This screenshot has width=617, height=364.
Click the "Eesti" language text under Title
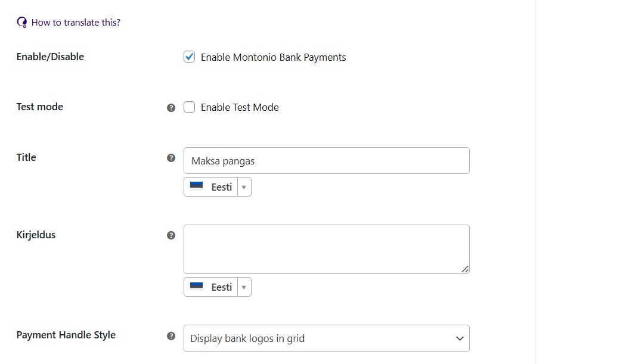coord(222,187)
